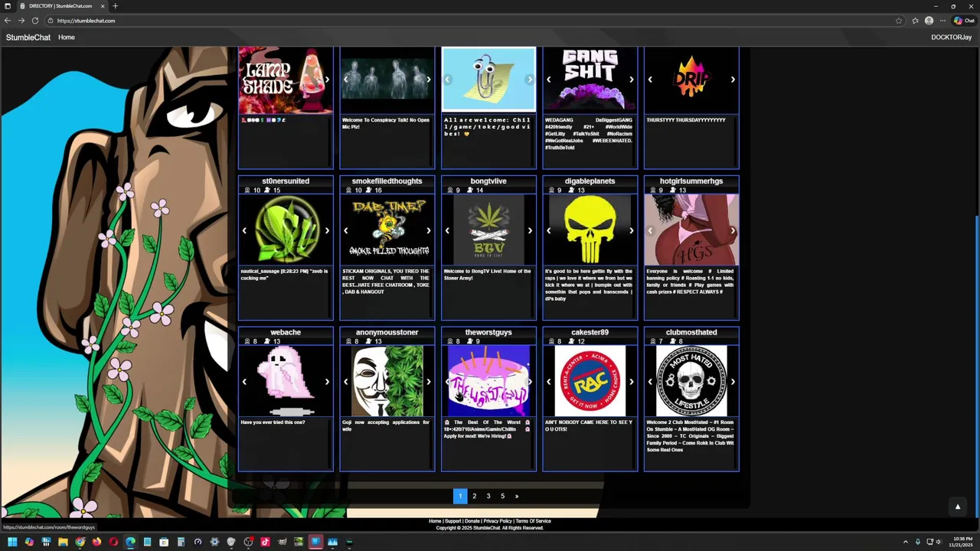Open the anonymousstoner room title

tap(387, 332)
